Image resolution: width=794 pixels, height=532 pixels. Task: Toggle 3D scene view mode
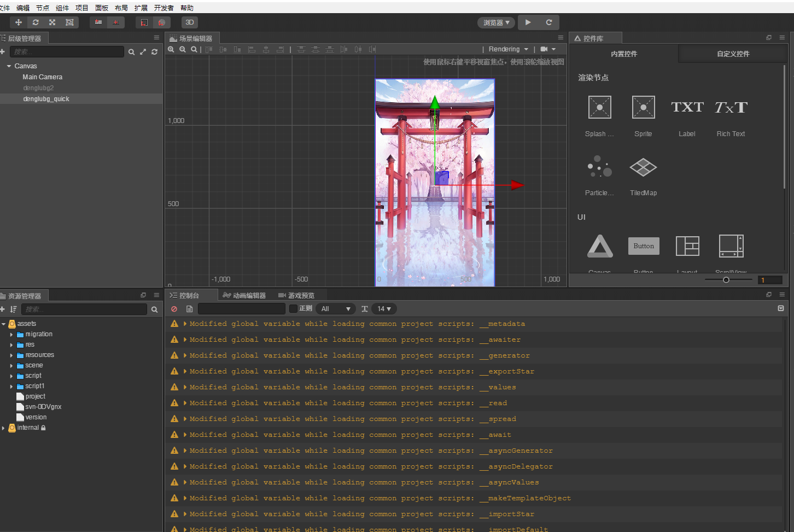tap(189, 22)
